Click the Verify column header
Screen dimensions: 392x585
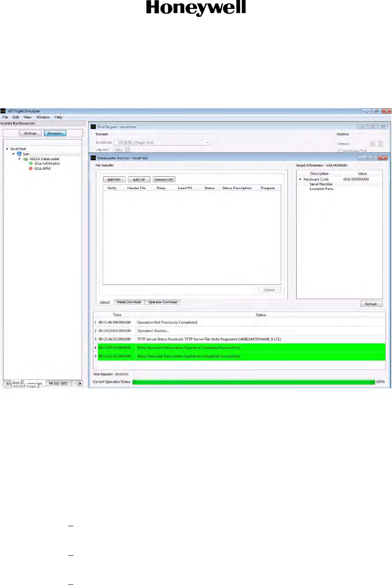coord(112,188)
